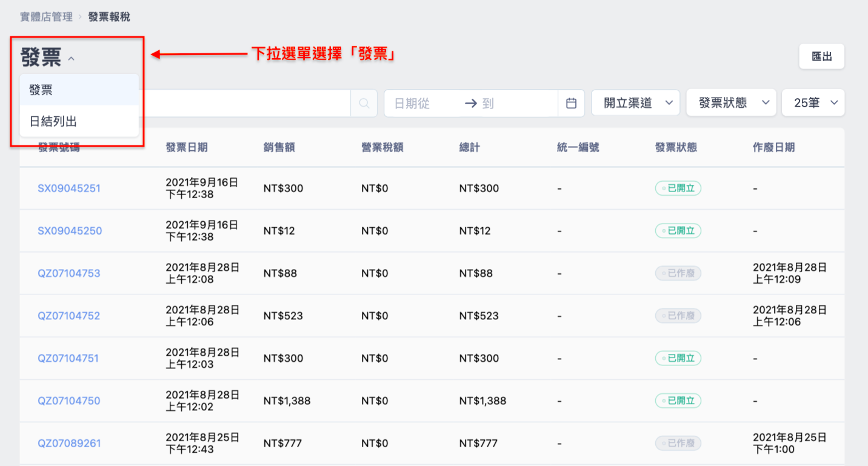Open the 開立渠道 dropdown
This screenshot has width=868, height=466.
click(x=635, y=103)
